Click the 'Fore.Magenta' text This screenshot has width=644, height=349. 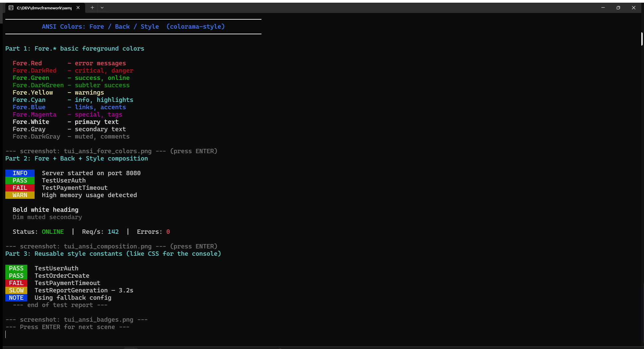pyautogui.click(x=35, y=115)
